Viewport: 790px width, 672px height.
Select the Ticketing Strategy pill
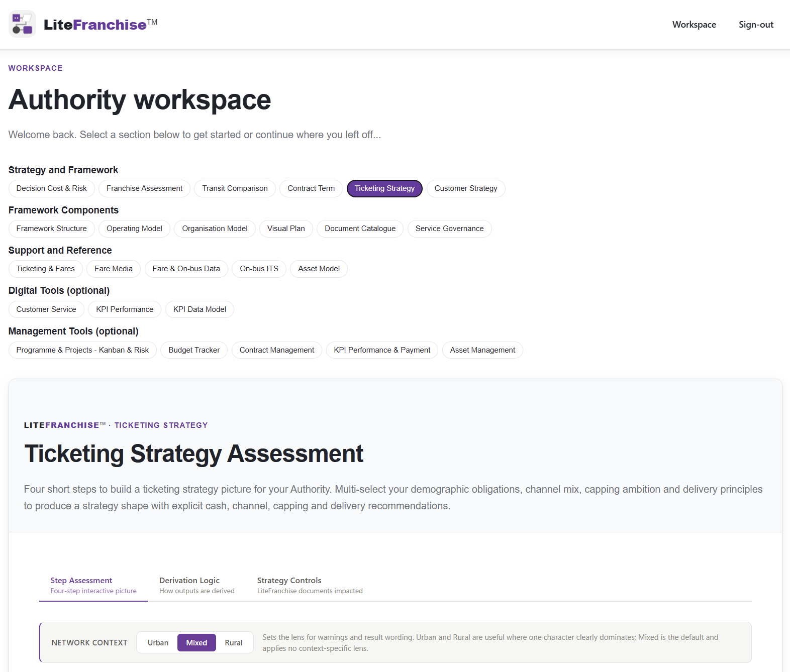pos(384,188)
